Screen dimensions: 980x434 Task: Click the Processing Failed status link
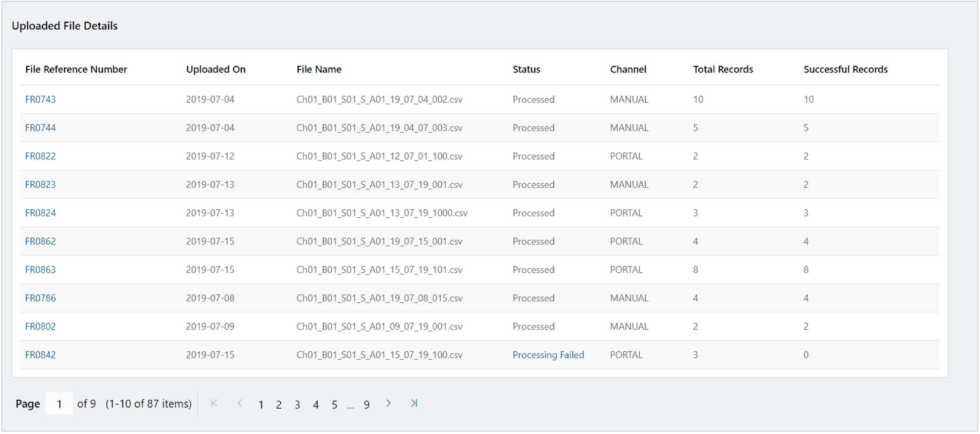(x=548, y=355)
